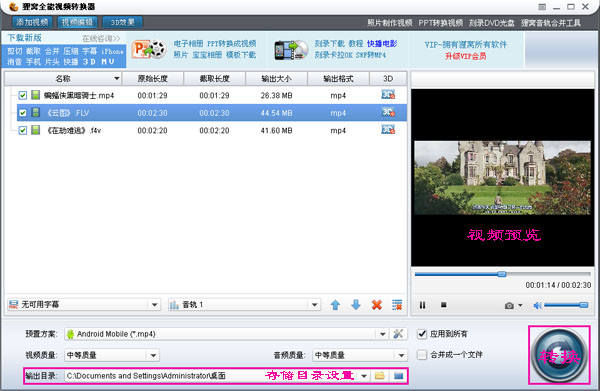The height and width of the screenshot is (391, 600).
Task: Move selected file up with blue up arrow
Action: pos(335,305)
